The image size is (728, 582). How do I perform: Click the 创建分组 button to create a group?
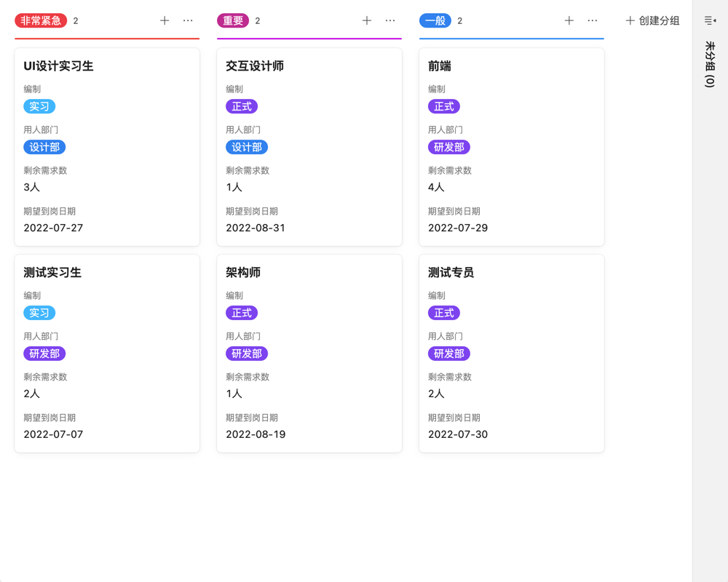pyautogui.click(x=653, y=20)
